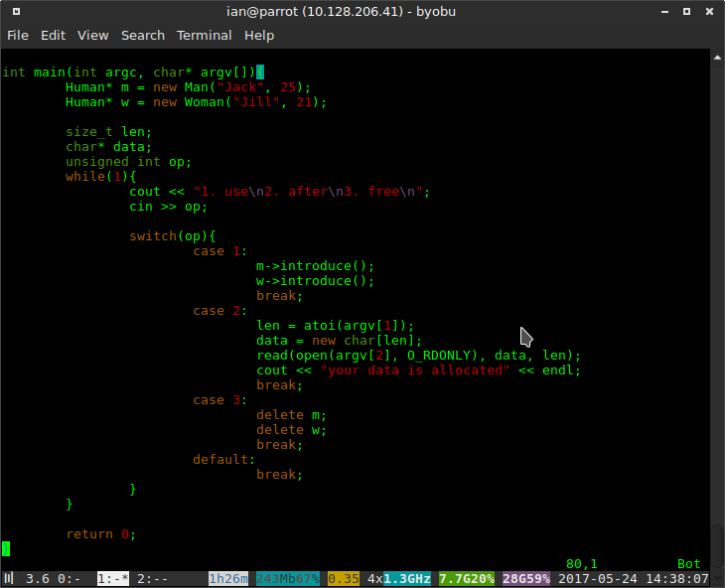Open the Terminal menu
The width and height of the screenshot is (725, 588).
[x=205, y=36]
